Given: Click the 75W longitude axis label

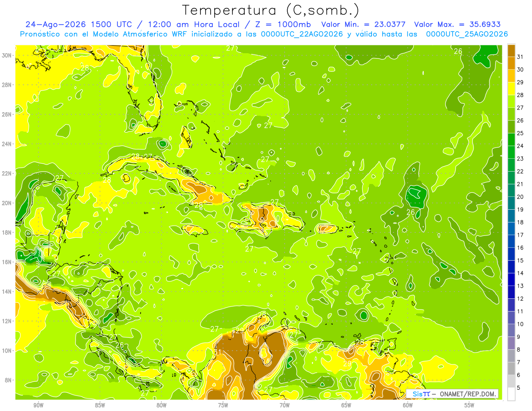Looking at the screenshot, I should pyautogui.click(x=223, y=405).
